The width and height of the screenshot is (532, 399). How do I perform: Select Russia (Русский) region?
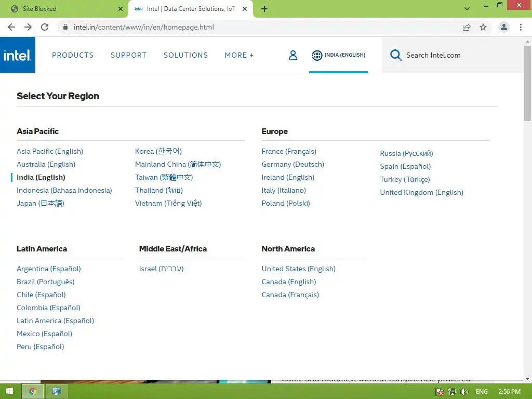406,153
